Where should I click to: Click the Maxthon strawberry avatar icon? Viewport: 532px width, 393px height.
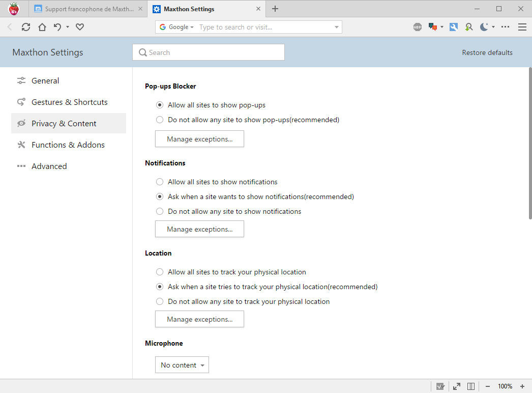tap(14, 9)
